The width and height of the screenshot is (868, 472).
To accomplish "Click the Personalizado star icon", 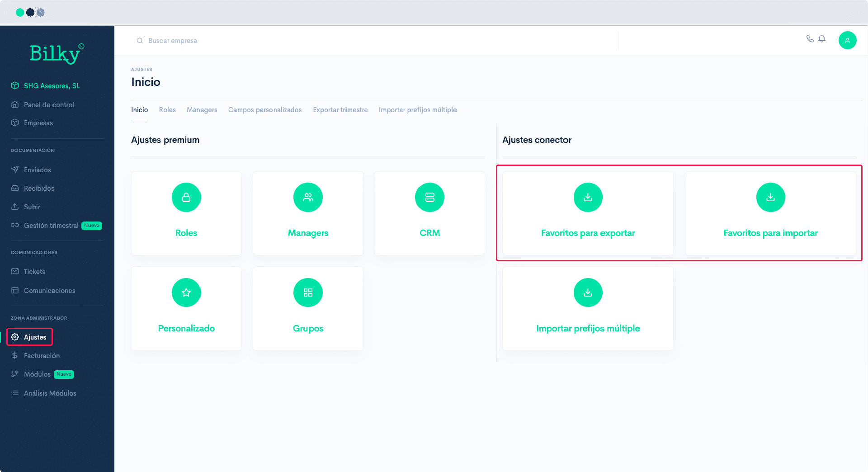I will (186, 293).
